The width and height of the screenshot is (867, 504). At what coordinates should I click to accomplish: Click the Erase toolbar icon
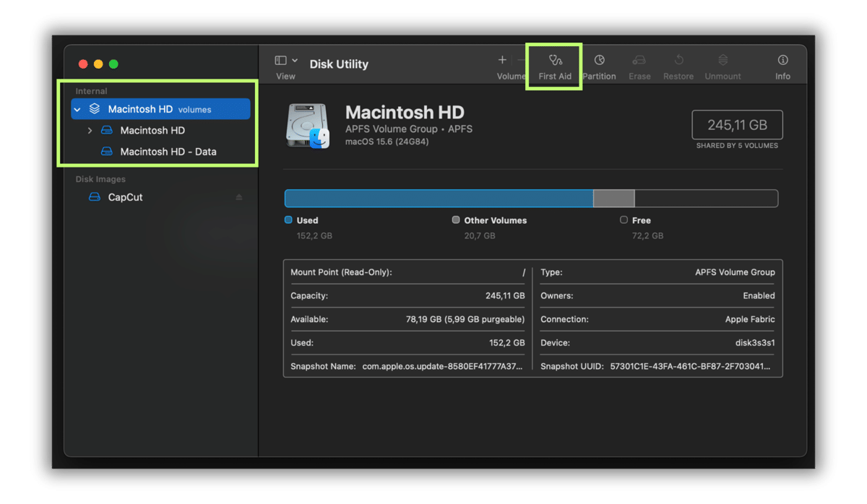point(639,61)
